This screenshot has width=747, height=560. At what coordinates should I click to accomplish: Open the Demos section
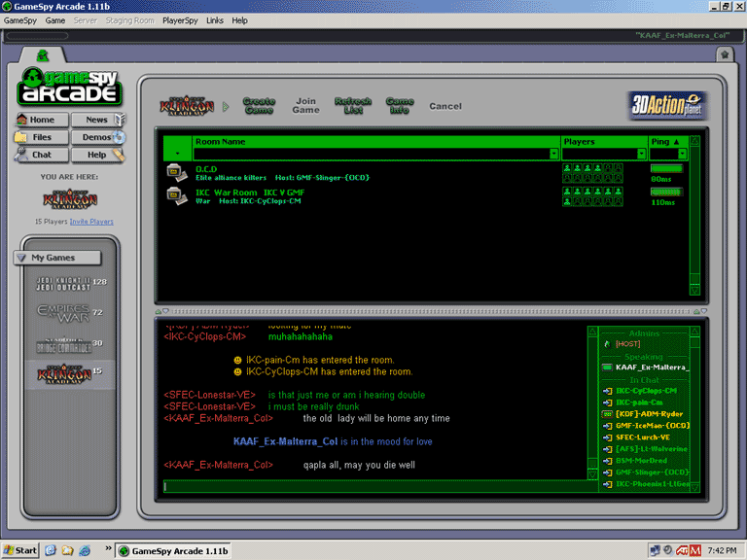(97, 137)
